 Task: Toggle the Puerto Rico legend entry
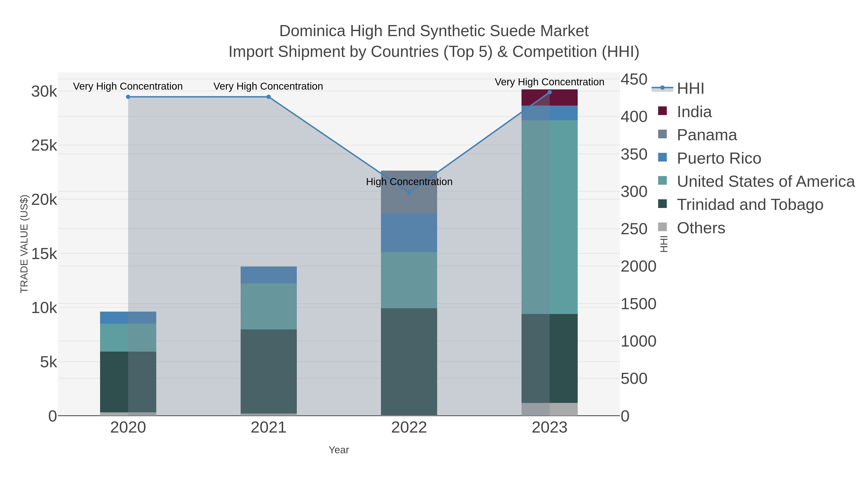click(x=709, y=158)
